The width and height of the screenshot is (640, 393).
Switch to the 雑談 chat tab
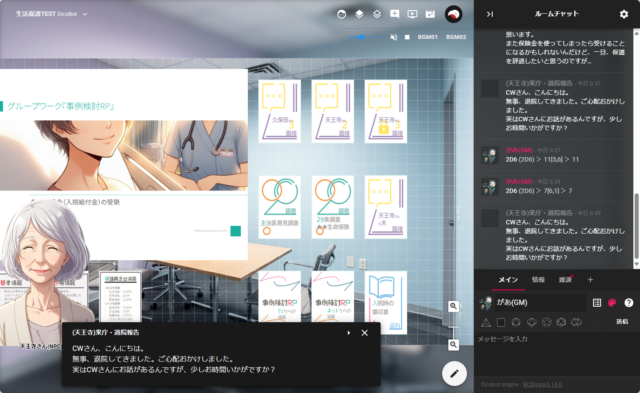565,280
